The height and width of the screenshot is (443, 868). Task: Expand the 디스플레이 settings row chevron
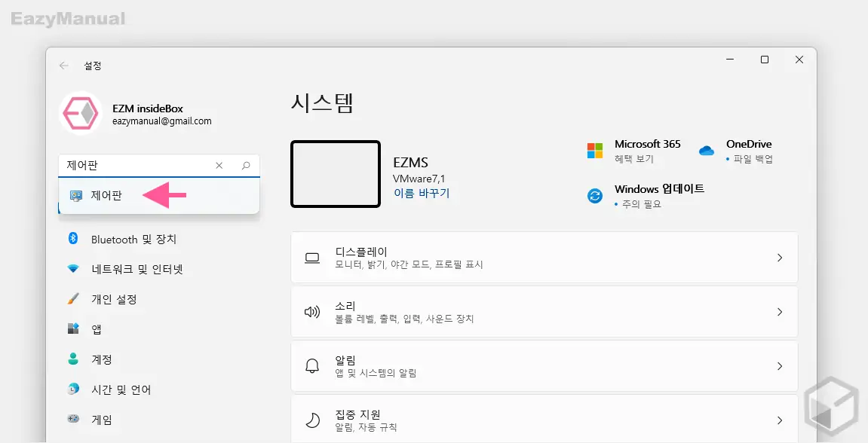click(780, 257)
